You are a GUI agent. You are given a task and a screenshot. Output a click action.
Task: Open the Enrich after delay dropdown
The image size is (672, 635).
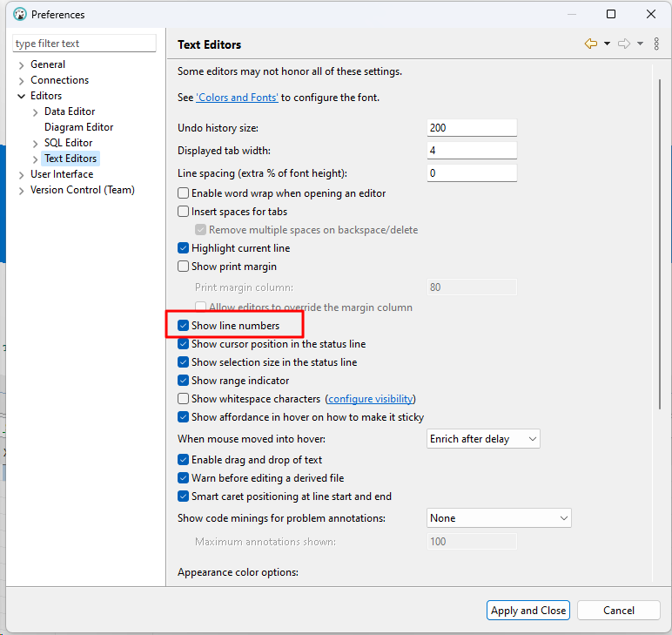click(x=483, y=439)
